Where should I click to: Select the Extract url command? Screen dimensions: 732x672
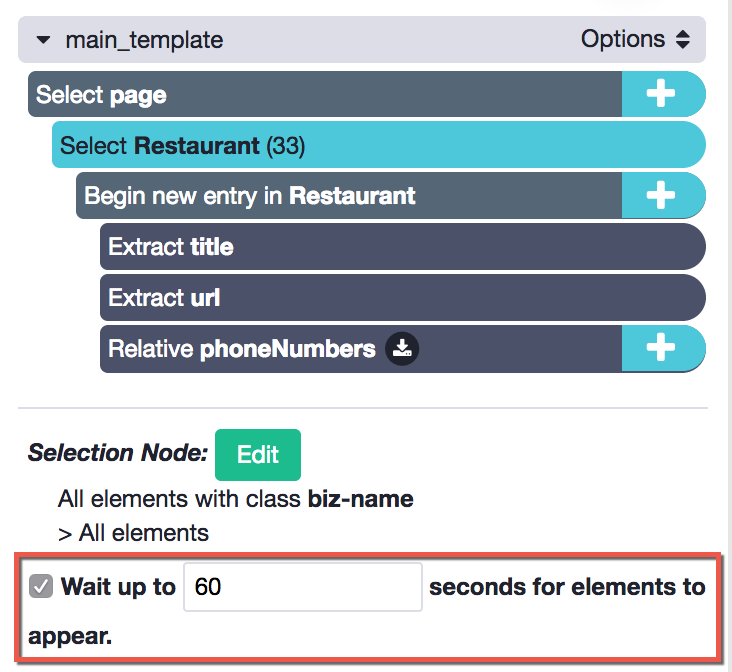pos(402,297)
